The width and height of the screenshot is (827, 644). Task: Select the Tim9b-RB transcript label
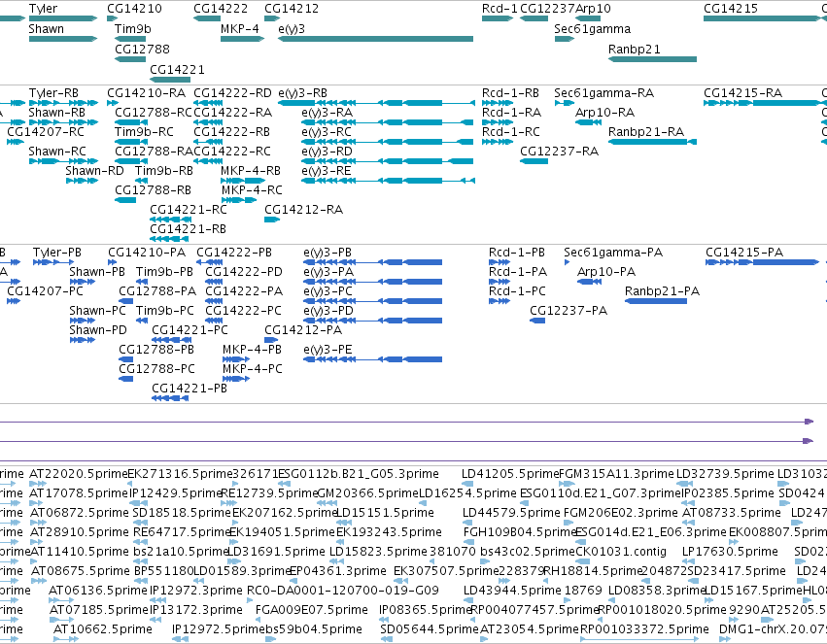click(x=164, y=171)
